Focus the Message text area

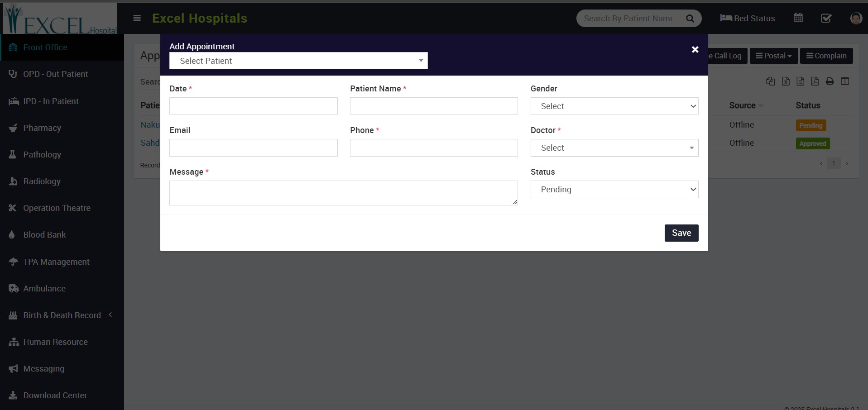coord(344,193)
